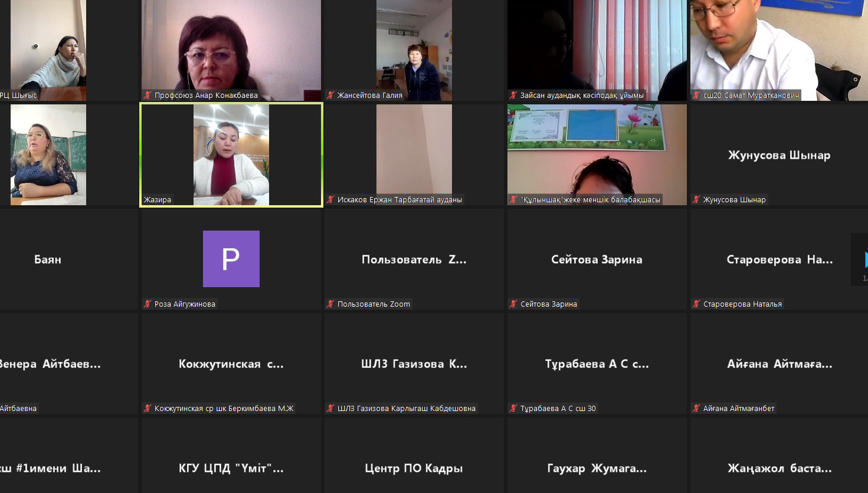Select Жансейтова Галия's video tile
Image resolution: width=868 pixels, height=493 pixels.
click(x=414, y=50)
